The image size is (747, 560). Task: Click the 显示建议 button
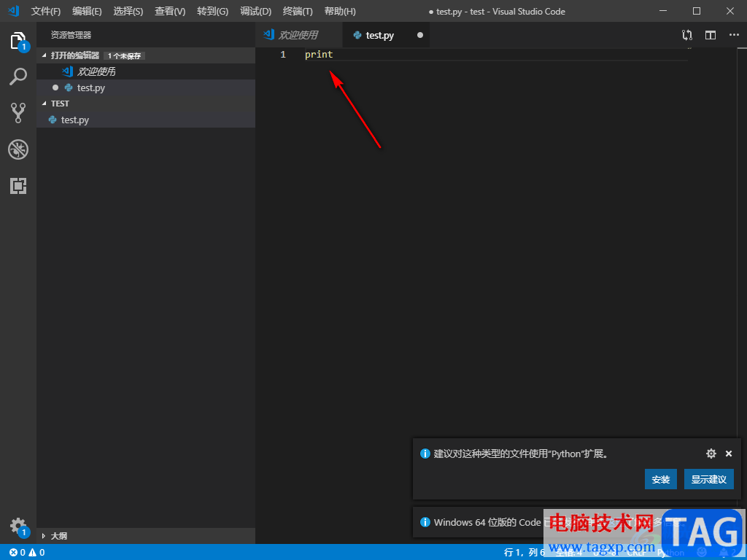click(708, 479)
